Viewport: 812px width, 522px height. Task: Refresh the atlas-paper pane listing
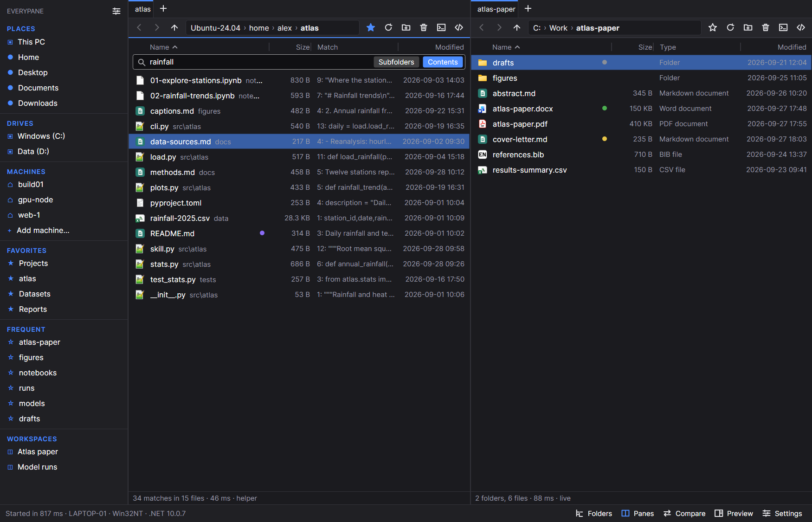(x=730, y=28)
